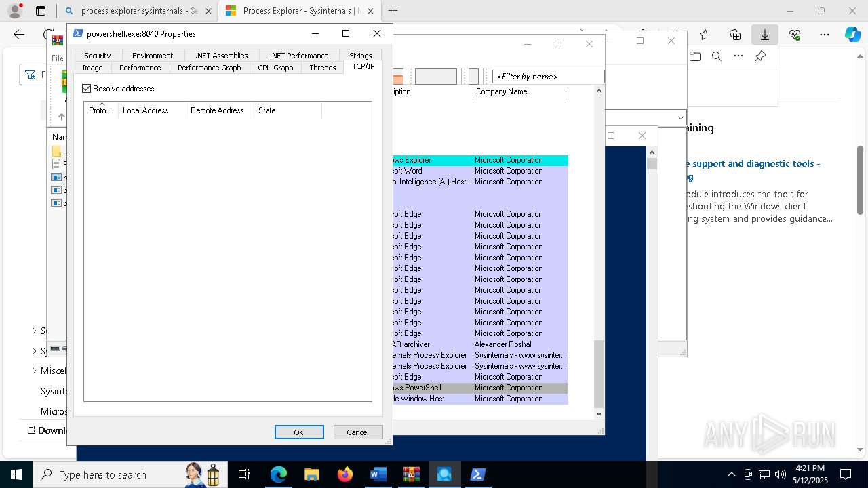Switch to the Image tab
The width and height of the screenshot is (868, 488).
click(92, 68)
